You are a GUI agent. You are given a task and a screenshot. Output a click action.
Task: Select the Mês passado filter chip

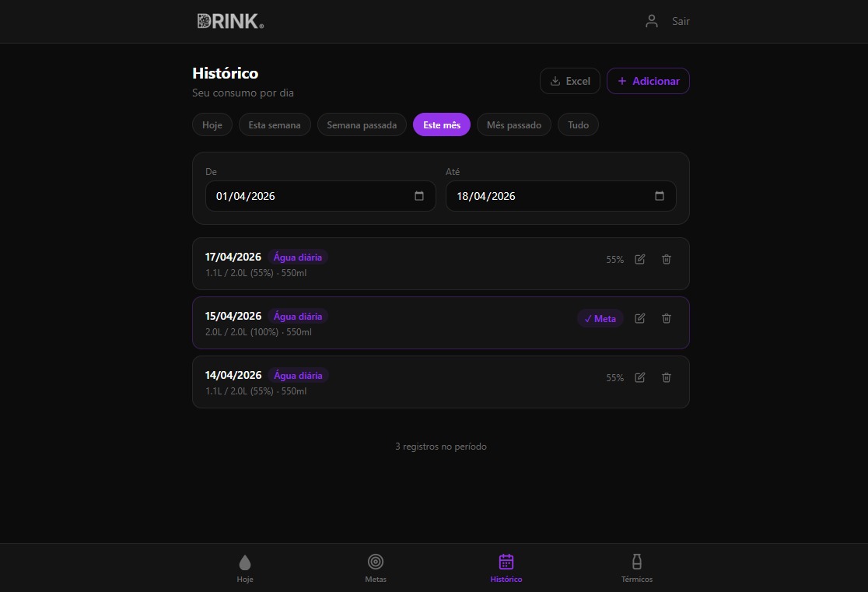point(513,124)
